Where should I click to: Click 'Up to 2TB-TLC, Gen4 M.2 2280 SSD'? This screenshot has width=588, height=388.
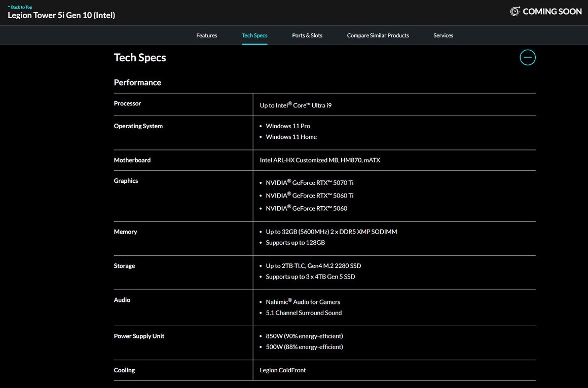(313, 266)
